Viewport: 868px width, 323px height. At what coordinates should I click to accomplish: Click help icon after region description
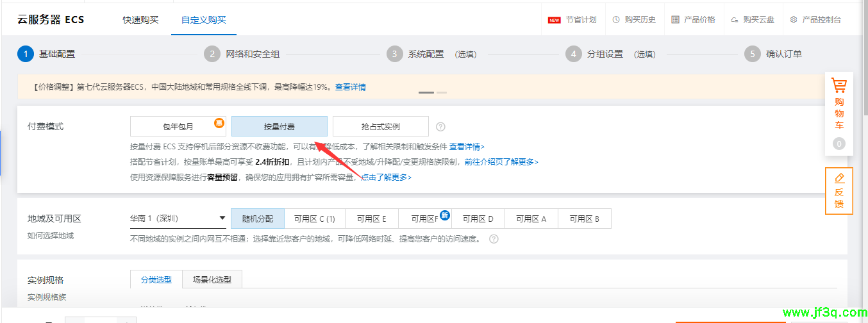(494, 239)
